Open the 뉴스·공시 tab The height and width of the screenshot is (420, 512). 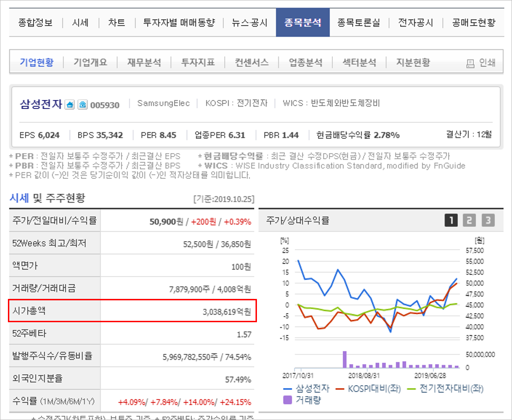[249, 22]
